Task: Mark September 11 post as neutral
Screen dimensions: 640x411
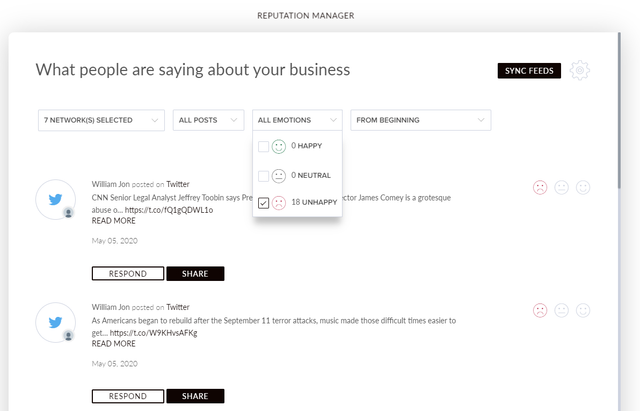Action: point(561,311)
